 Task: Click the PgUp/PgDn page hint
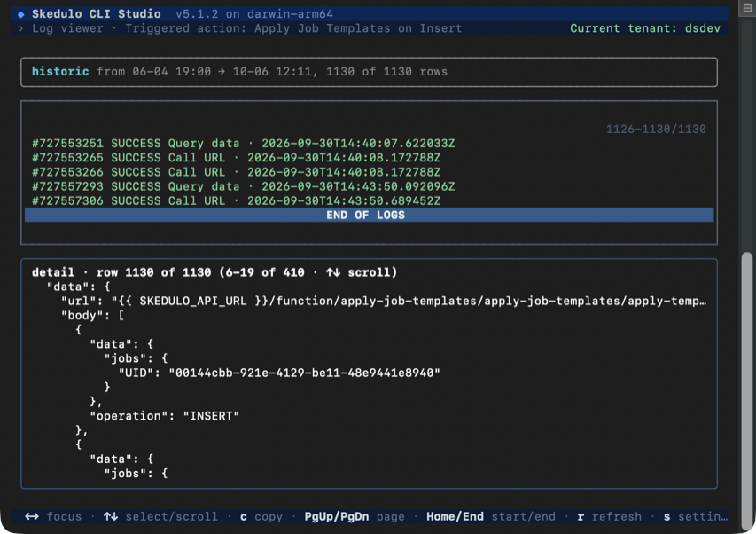tap(355, 516)
